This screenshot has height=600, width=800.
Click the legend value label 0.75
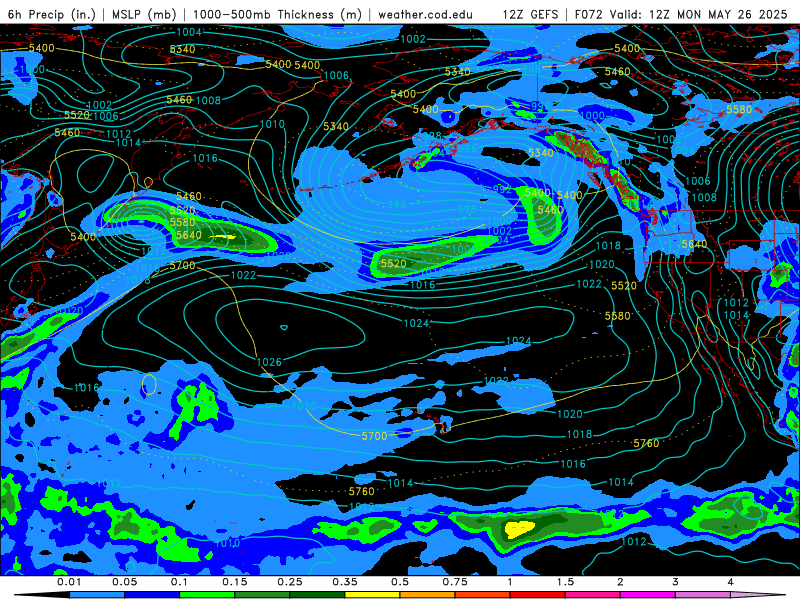pyautogui.click(x=455, y=582)
